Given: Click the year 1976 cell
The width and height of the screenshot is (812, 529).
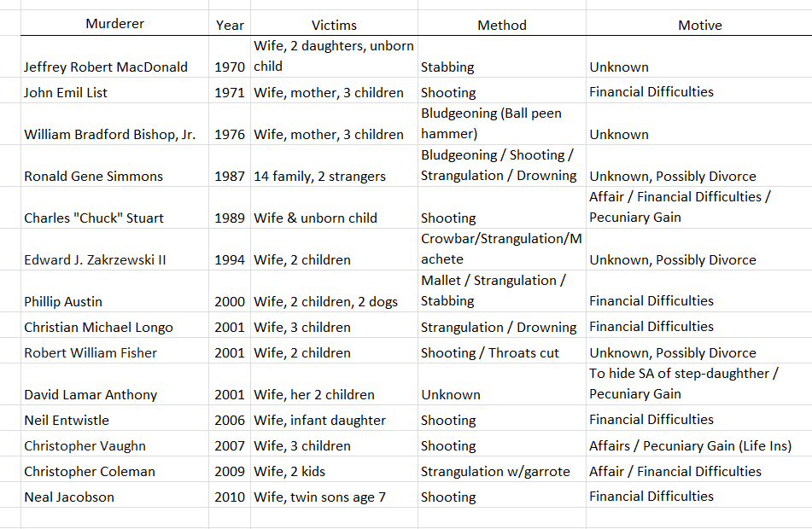Looking at the screenshot, I should (230, 134).
